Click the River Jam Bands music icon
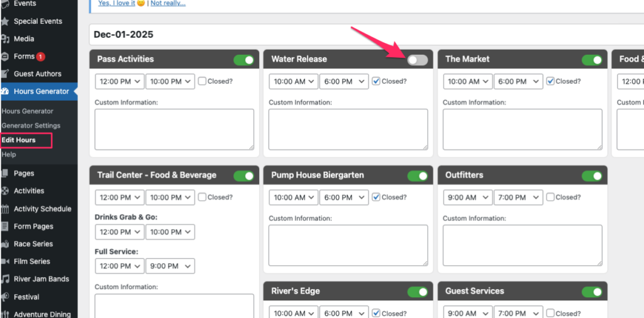 [x=5, y=280]
